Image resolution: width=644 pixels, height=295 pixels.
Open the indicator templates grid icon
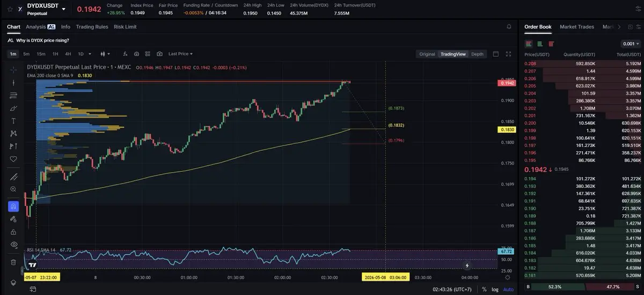(x=148, y=54)
